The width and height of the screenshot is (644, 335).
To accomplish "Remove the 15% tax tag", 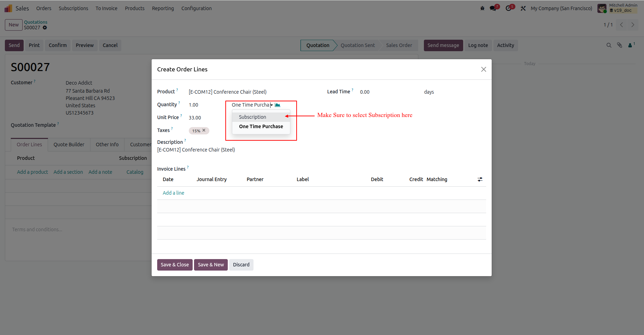I will [x=204, y=130].
